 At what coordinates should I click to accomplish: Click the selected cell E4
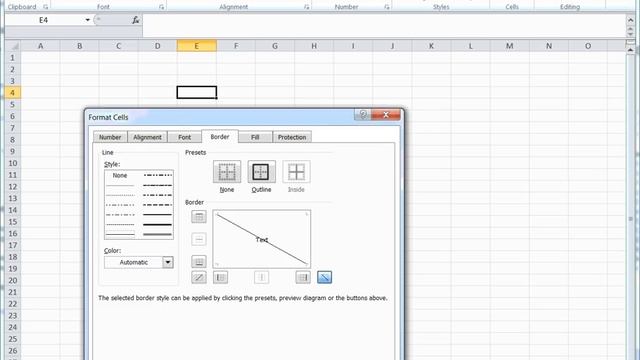197,93
